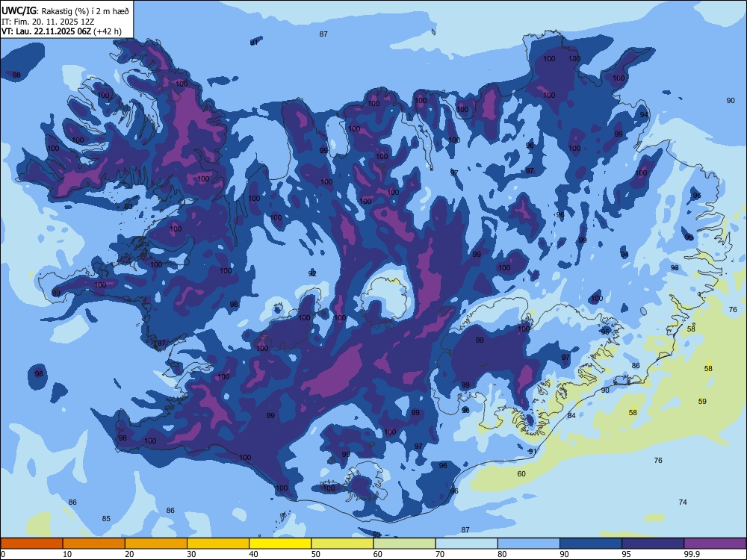Image resolution: width=747 pixels, height=560 pixels.
Task: Pick the navy 95–99.9 legend swatch
Action: (653, 544)
